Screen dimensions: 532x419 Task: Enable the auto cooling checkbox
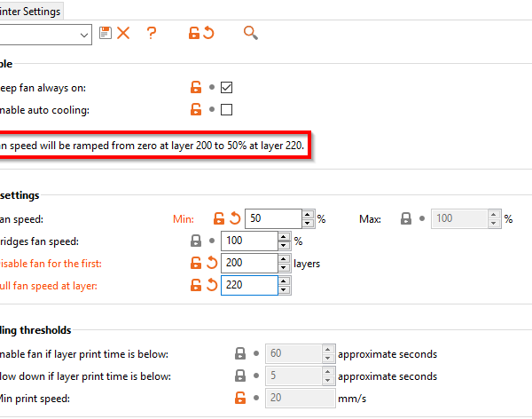(226, 110)
